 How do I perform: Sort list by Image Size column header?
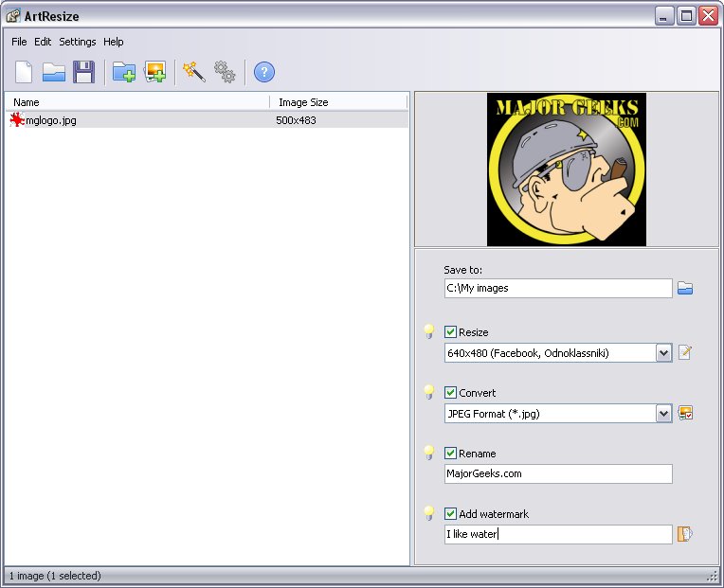click(x=338, y=102)
